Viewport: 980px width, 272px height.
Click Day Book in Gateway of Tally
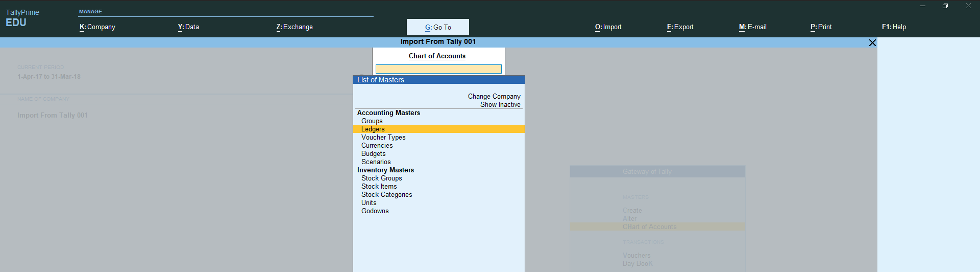click(638, 264)
